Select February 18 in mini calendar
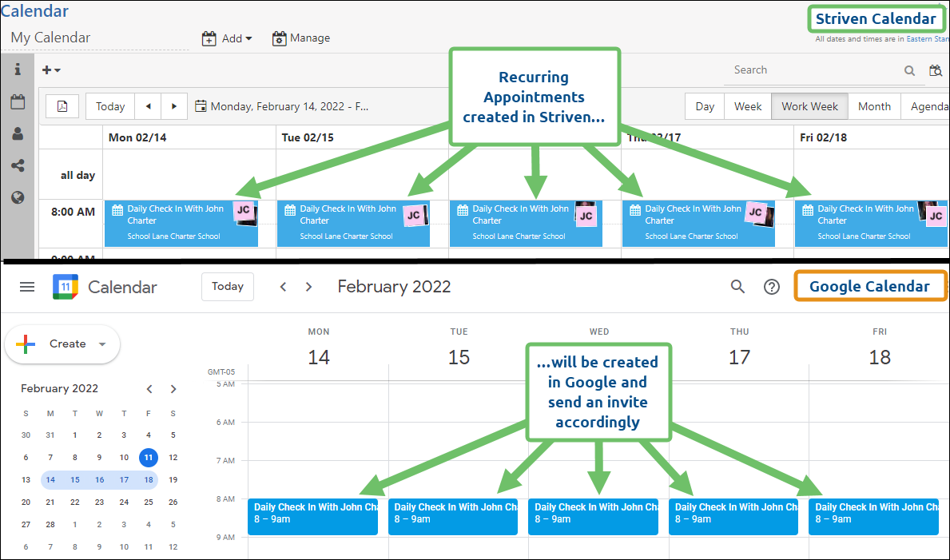950x560 pixels. [149, 479]
